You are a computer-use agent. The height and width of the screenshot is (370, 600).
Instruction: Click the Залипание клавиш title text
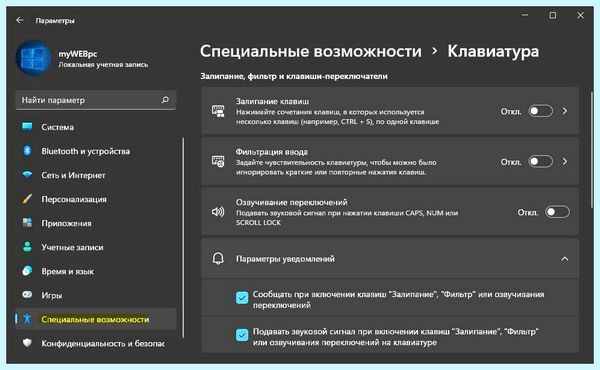[x=272, y=101]
